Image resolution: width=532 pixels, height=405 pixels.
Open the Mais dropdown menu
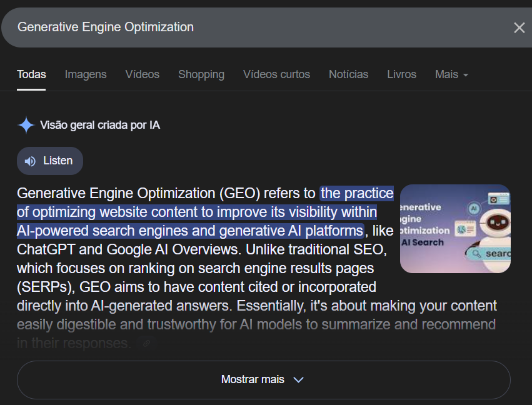[x=451, y=74]
